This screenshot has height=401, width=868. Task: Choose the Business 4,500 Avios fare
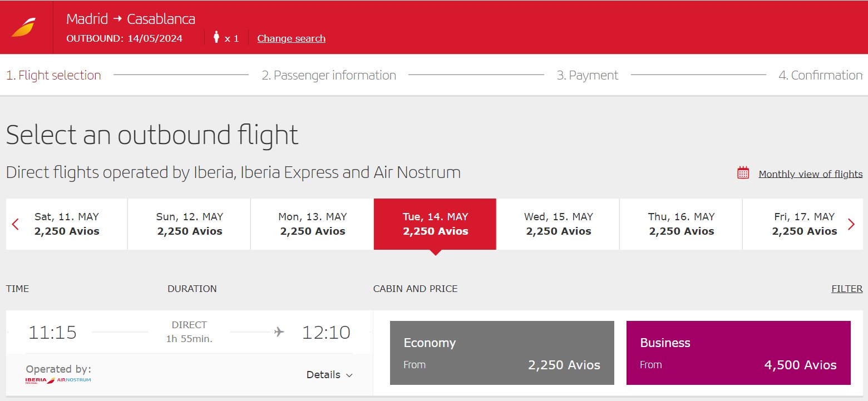pyautogui.click(x=738, y=353)
